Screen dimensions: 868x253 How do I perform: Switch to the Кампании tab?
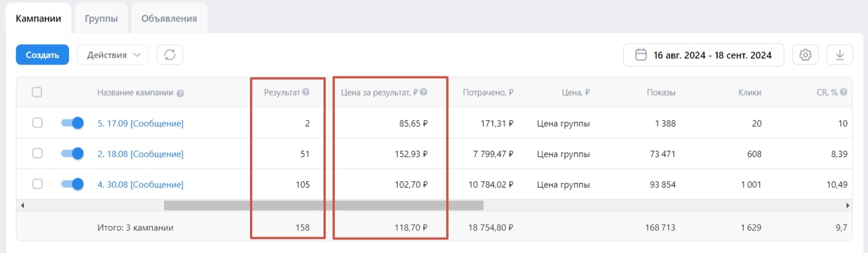pos(38,18)
